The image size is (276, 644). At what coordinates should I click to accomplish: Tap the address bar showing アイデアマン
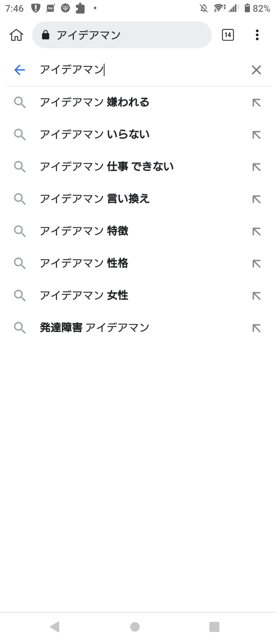[122, 35]
